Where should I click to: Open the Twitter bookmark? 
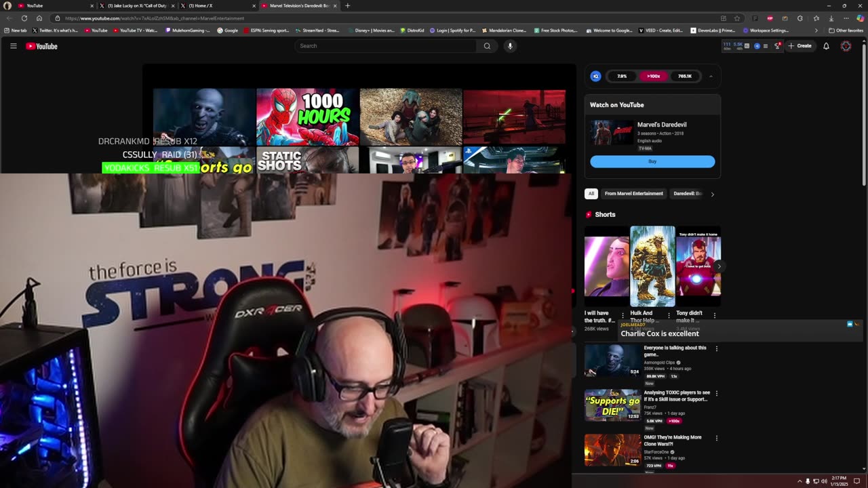[55, 30]
